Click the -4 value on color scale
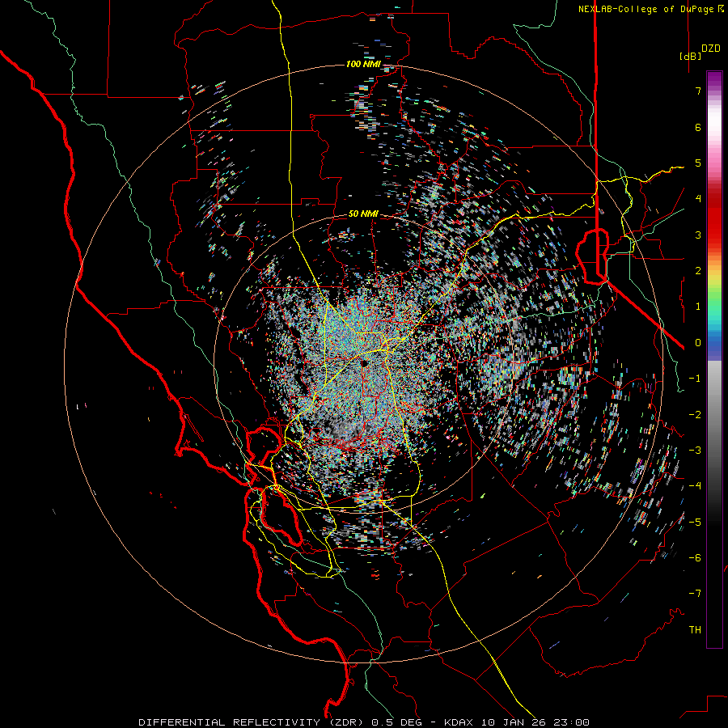The image size is (728, 728). (695, 485)
